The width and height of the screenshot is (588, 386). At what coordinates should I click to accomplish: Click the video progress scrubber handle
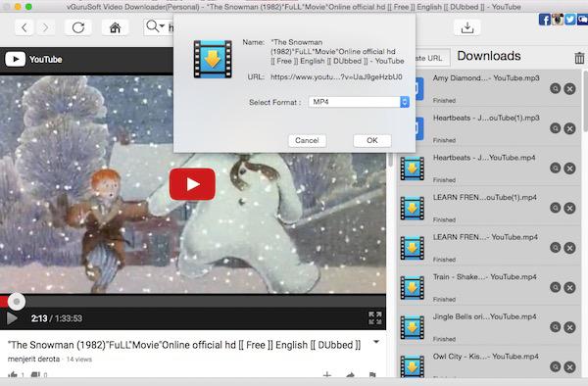coord(17,302)
